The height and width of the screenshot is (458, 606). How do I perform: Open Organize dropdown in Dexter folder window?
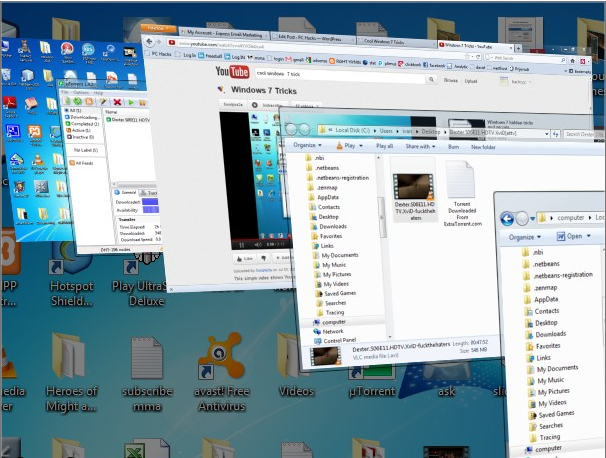[x=307, y=145]
